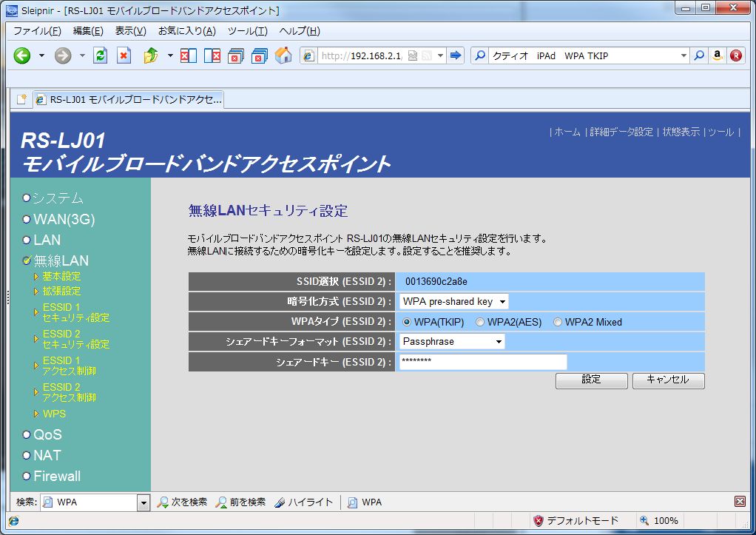Click the folder up-level arrow icon

click(x=151, y=56)
